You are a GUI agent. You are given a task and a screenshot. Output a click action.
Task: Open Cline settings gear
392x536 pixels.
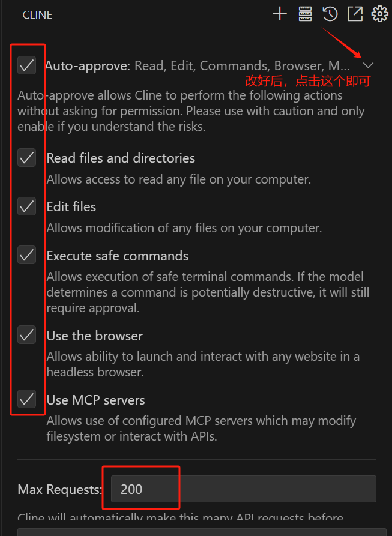point(379,14)
